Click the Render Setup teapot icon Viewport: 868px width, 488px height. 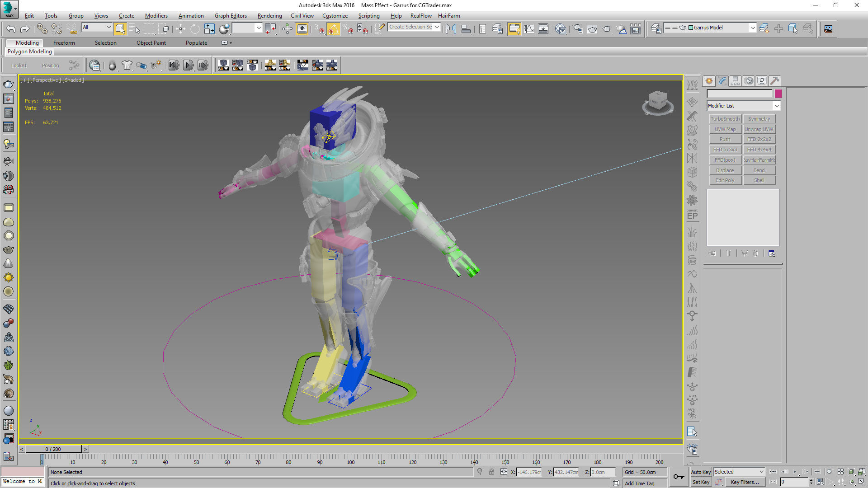click(x=577, y=29)
